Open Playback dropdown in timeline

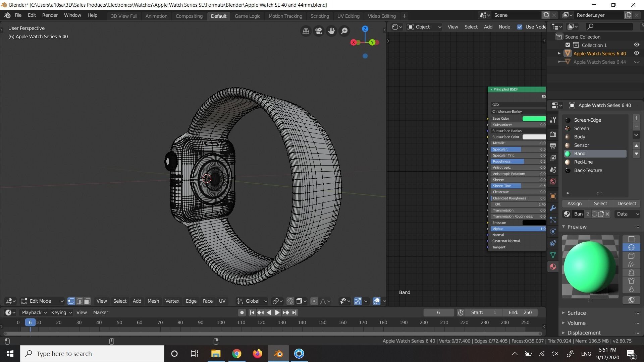[34, 312]
